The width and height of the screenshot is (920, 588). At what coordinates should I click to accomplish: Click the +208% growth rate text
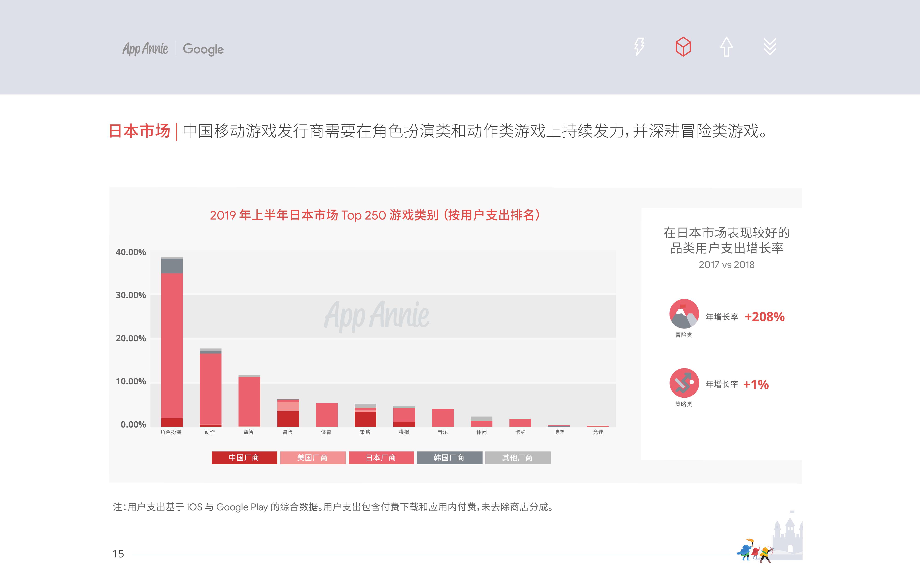click(765, 317)
